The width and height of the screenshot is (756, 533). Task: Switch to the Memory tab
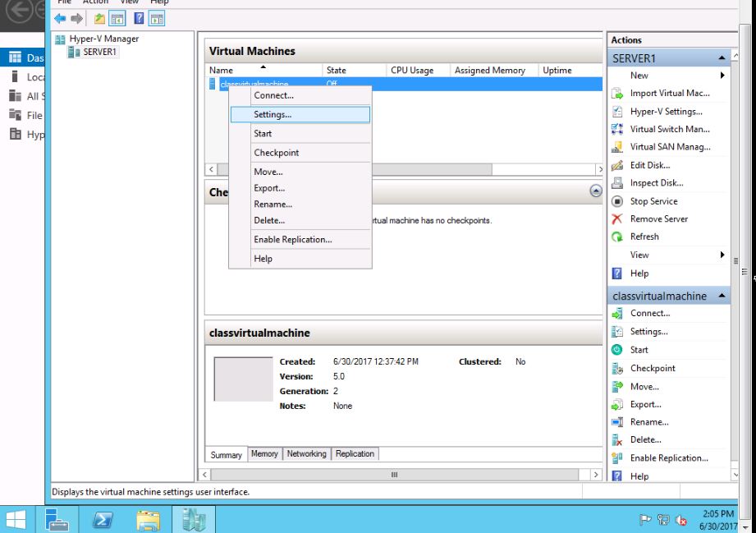click(x=264, y=454)
